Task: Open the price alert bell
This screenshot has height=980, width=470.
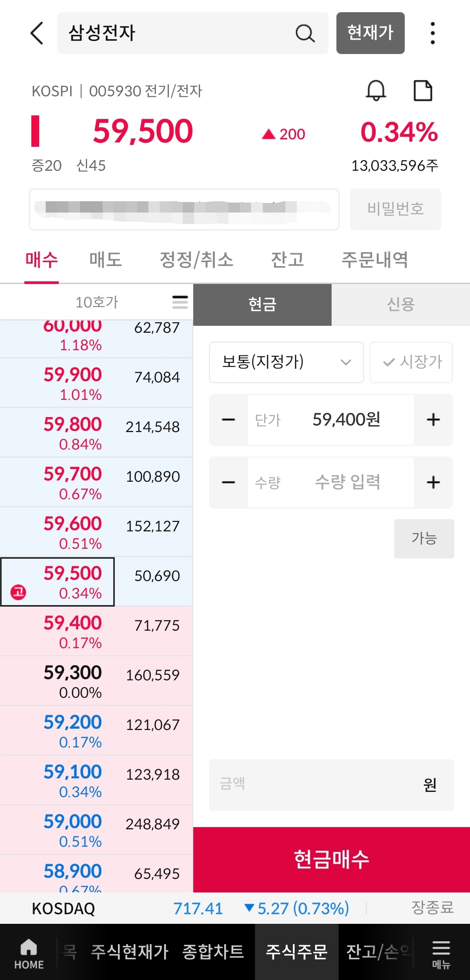Action: pyautogui.click(x=376, y=91)
